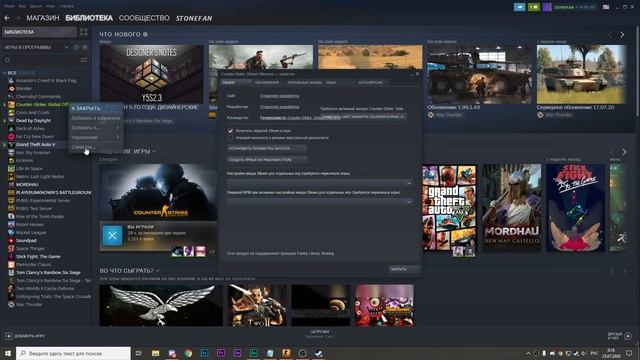Open Photoshop from the taskbar

(x=204, y=353)
